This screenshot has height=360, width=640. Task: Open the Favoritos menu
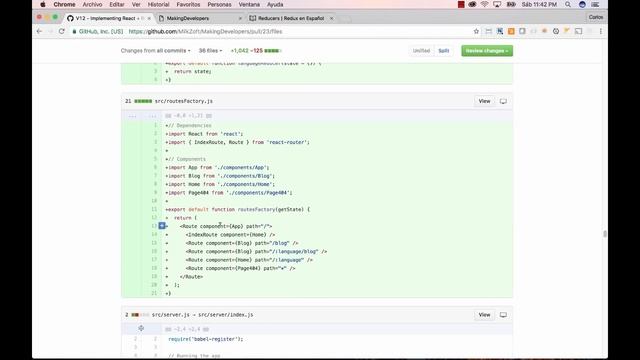(188, 4)
